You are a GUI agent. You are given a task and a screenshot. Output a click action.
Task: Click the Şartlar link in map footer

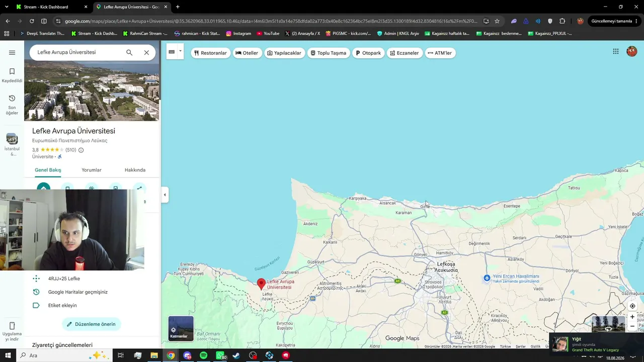click(x=521, y=346)
